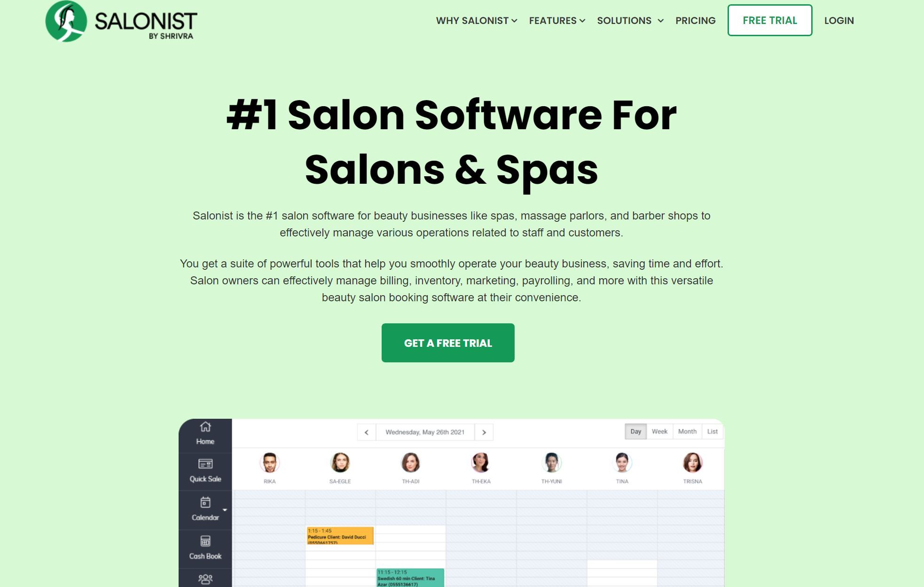Select the Day view toggle
This screenshot has height=587, width=924.
[x=635, y=431]
